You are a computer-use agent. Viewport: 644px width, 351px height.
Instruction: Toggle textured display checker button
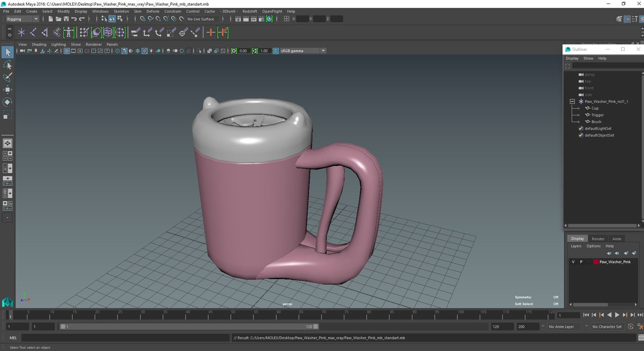[145, 51]
